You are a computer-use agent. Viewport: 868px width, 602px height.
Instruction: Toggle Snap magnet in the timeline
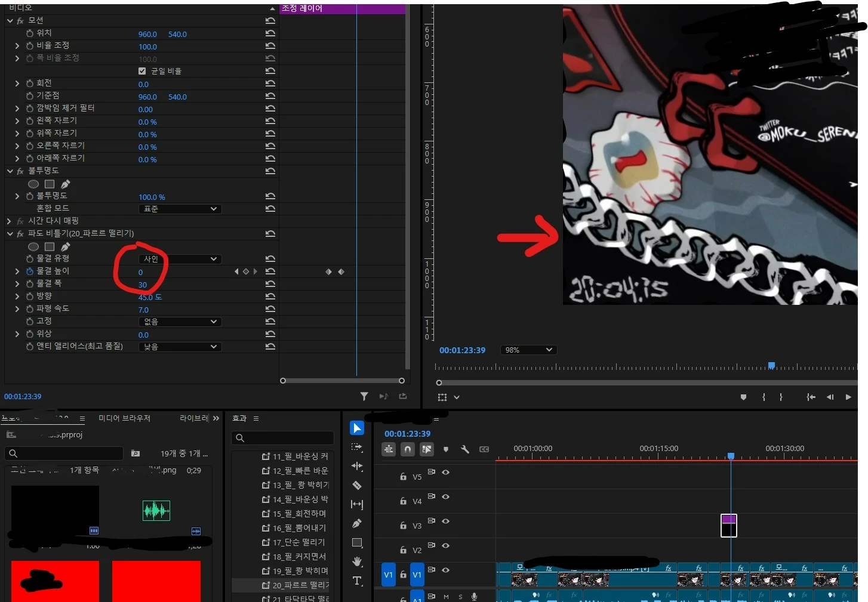[x=408, y=449]
